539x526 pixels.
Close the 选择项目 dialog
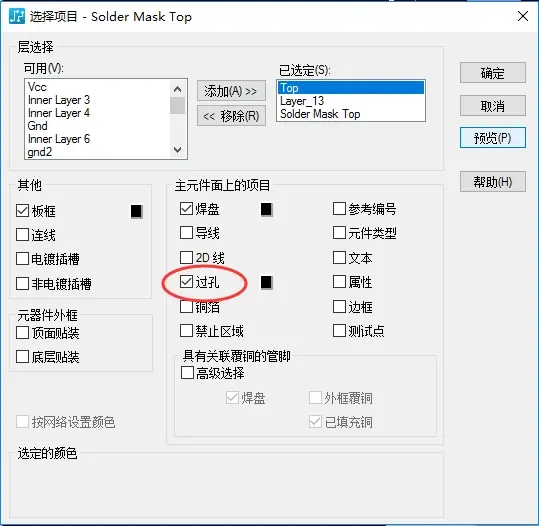523,16
